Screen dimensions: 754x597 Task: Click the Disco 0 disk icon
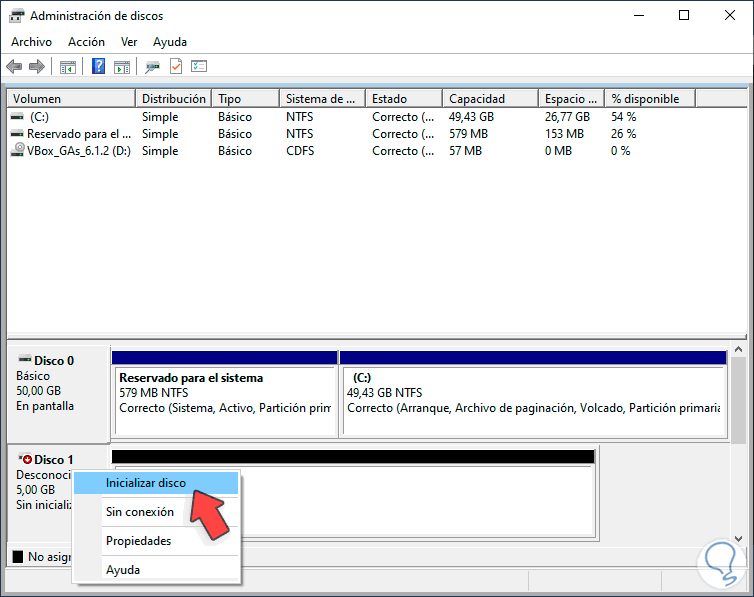[25, 359]
